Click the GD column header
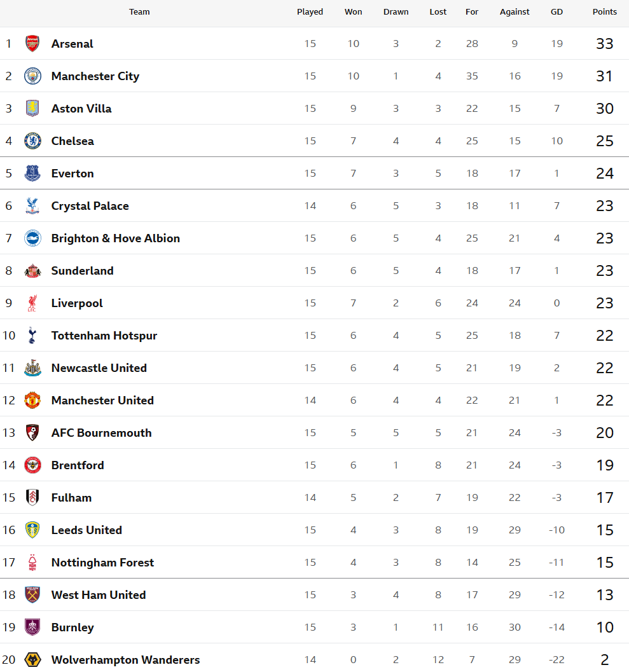Image resolution: width=629 pixels, height=672 pixels. pos(556,12)
